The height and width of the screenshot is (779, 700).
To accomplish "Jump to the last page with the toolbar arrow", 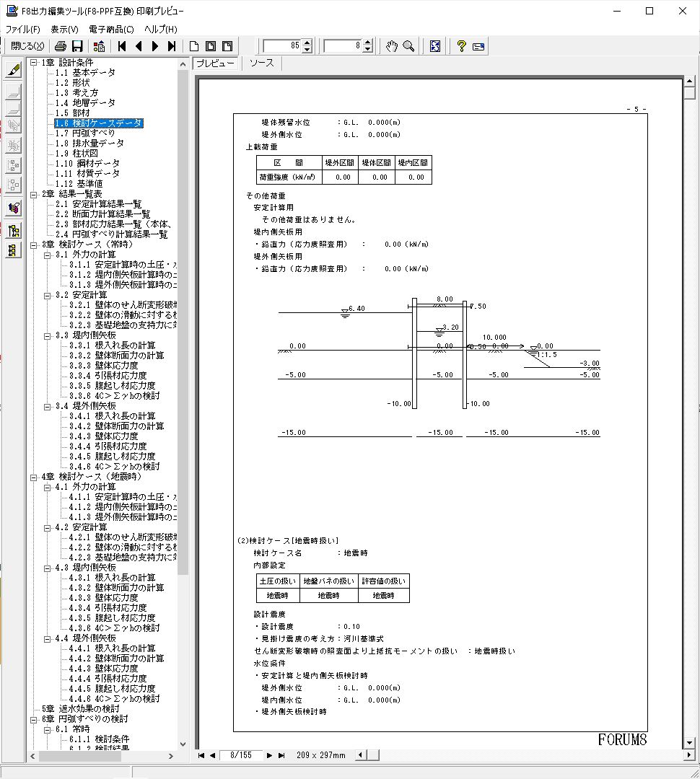I will click(172, 46).
